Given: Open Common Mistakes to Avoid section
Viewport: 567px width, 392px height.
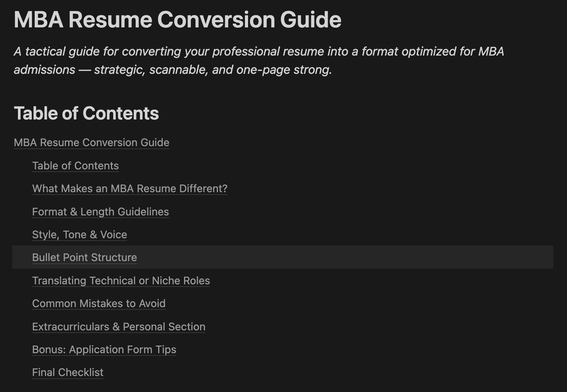Looking at the screenshot, I should click(99, 304).
